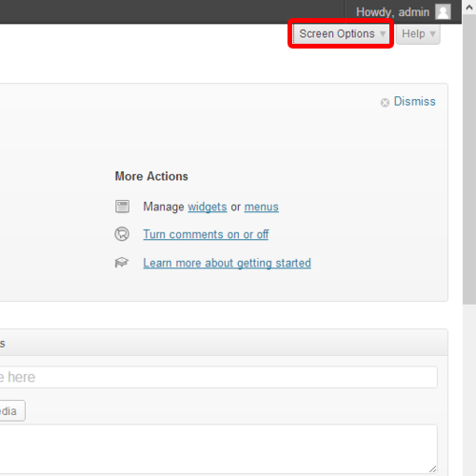The height and width of the screenshot is (476, 476).
Task: Click the vertical scrollbar thumb
Action: click(469, 160)
